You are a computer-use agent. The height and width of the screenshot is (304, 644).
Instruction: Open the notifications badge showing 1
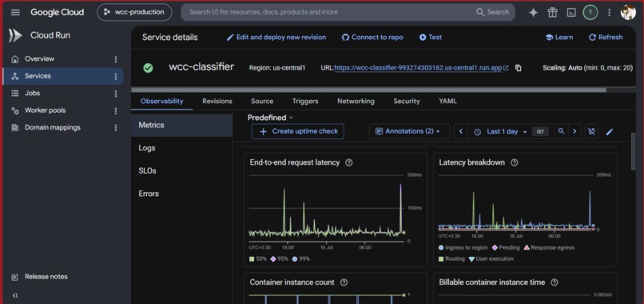(x=590, y=12)
